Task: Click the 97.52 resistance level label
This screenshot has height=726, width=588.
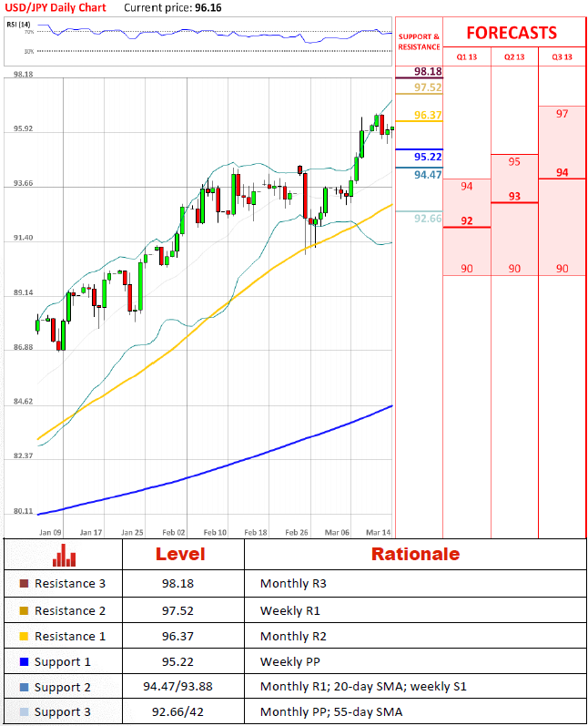Action: coord(428,87)
